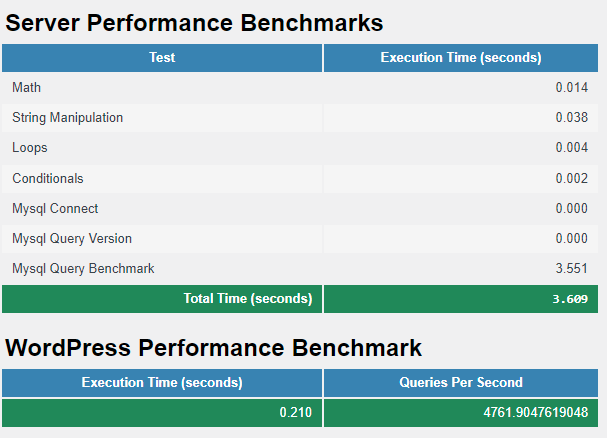The height and width of the screenshot is (438, 607).
Task: Click the String Manipulation value 0.038
Action: pyautogui.click(x=572, y=118)
